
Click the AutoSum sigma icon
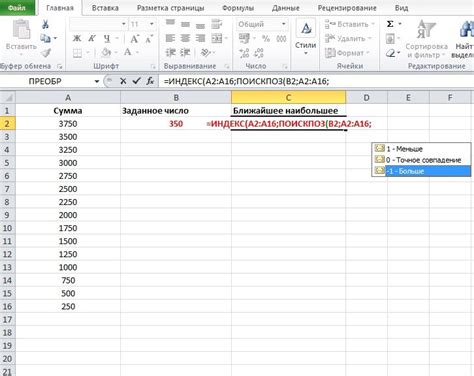pyautogui.click(x=390, y=24)
